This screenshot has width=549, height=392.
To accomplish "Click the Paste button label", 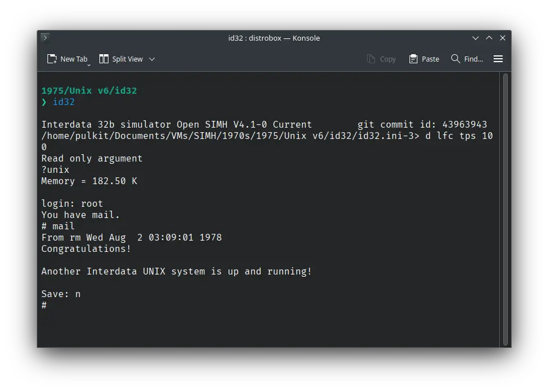I will (x=430, y=58).
